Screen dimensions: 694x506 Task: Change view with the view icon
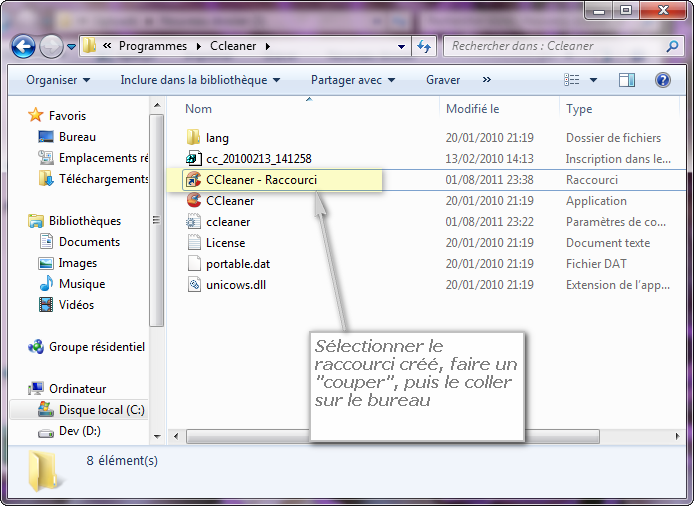572,80
